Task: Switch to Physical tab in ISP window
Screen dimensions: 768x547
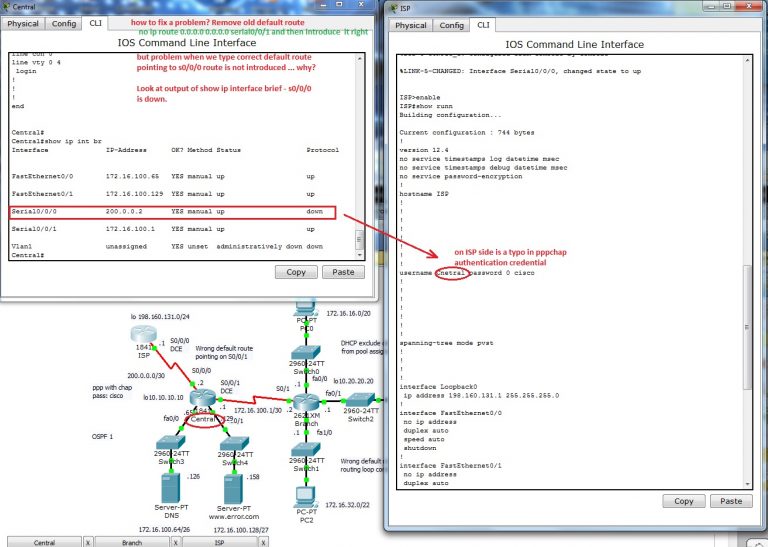Action: (x=411, y=25)
